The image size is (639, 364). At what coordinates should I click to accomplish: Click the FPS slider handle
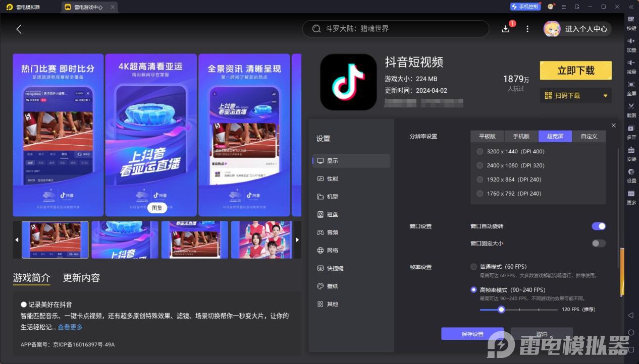coord(501,310)
